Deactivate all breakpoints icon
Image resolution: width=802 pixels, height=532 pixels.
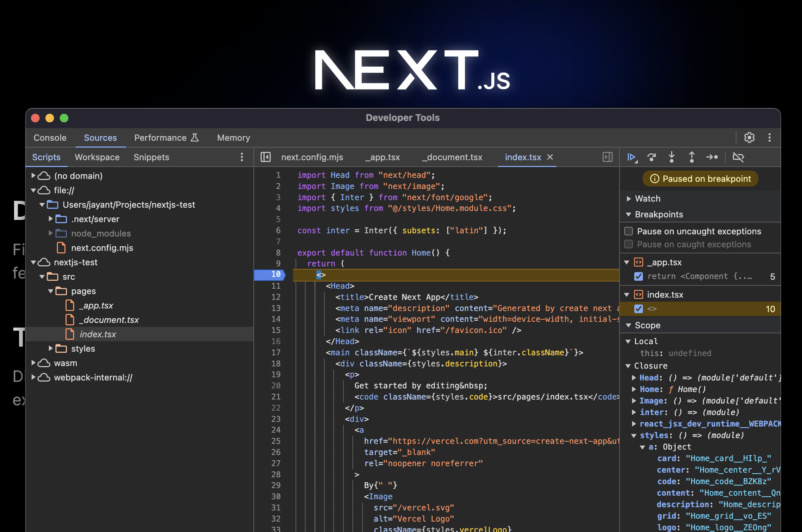738,157
